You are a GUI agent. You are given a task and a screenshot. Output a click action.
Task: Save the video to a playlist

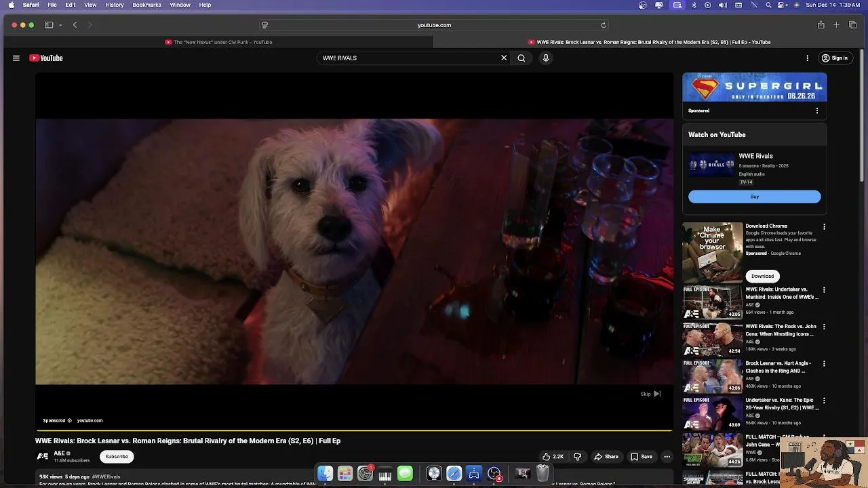click(x=642, y=457)
